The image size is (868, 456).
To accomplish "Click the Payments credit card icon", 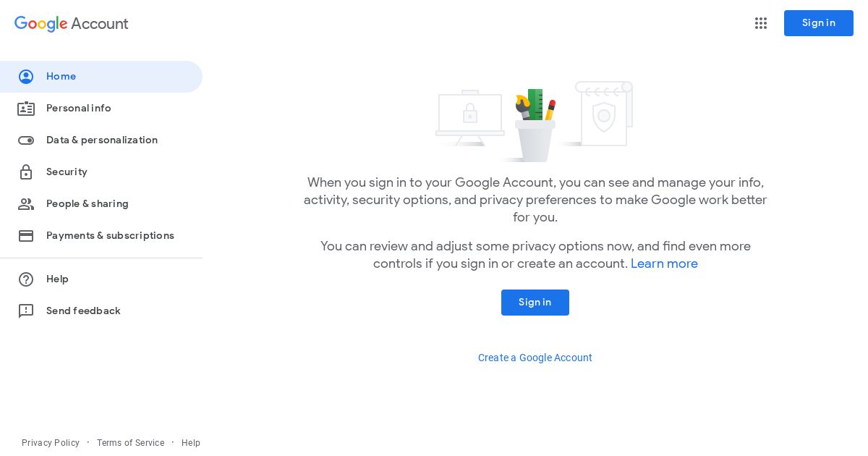I will tap(26, 236).
